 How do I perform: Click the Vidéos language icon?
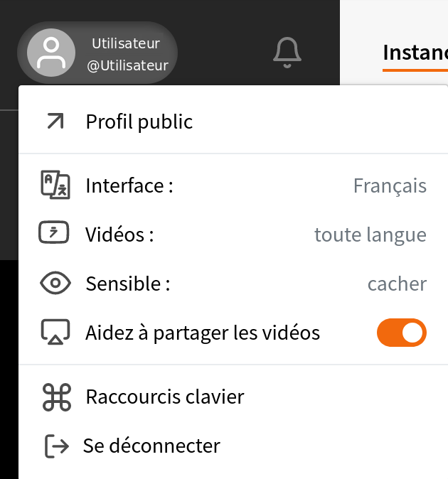[x=55, y=235]
